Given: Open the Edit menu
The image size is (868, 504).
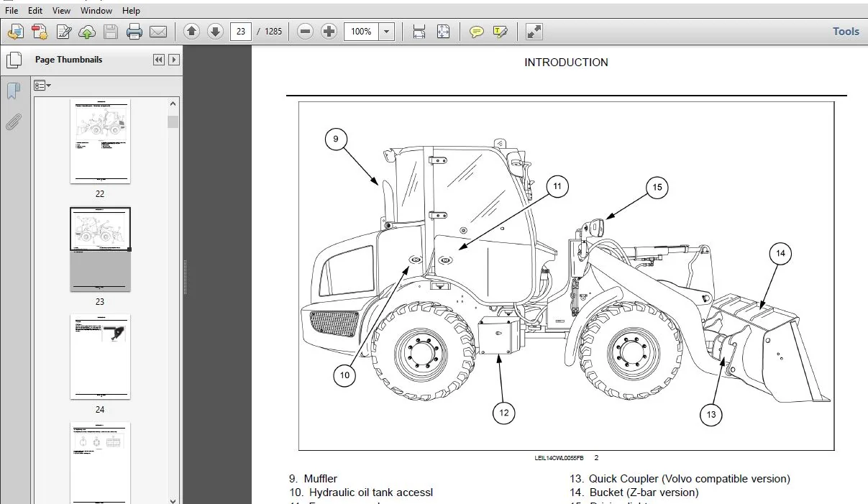Looking at the screenshot, I should coord(35,11).
